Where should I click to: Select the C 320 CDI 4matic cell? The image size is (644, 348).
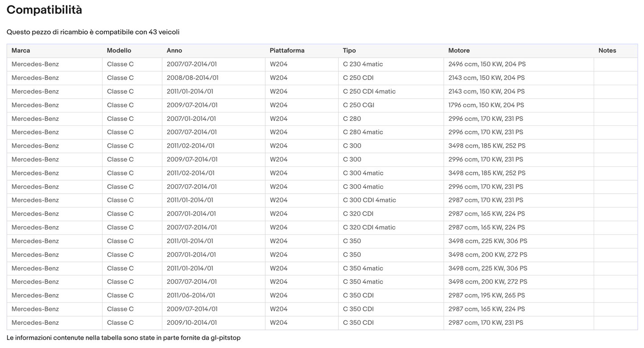point(369,228)
